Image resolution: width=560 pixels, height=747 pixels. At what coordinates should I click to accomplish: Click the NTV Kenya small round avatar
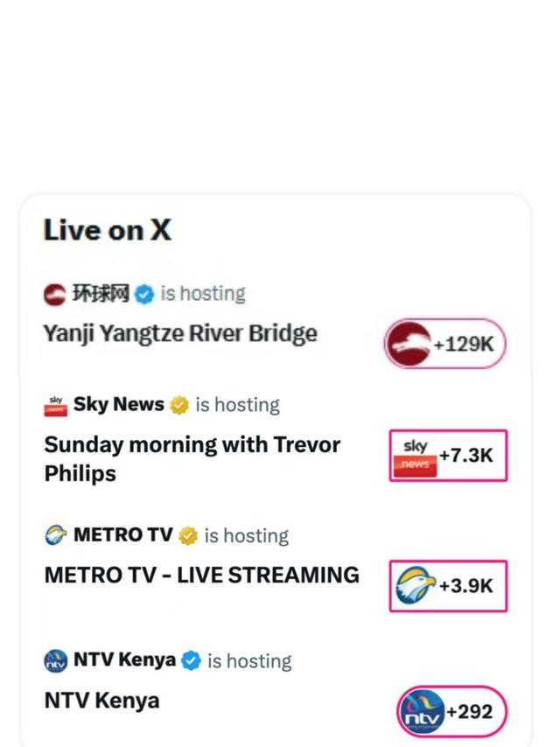click(55, 661)
